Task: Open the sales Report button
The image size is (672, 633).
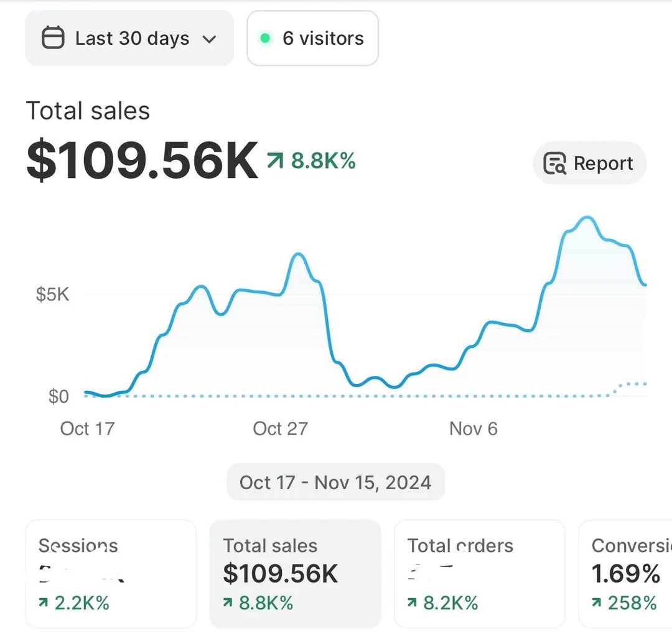Action: 589,163
